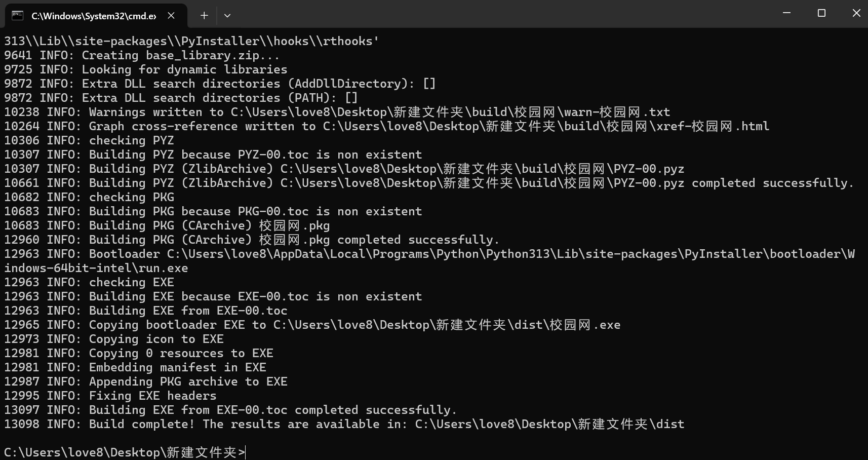Click the 'Build complete!' output line
This screenshot has width=868, height=460.
click(x=344, y=424)
